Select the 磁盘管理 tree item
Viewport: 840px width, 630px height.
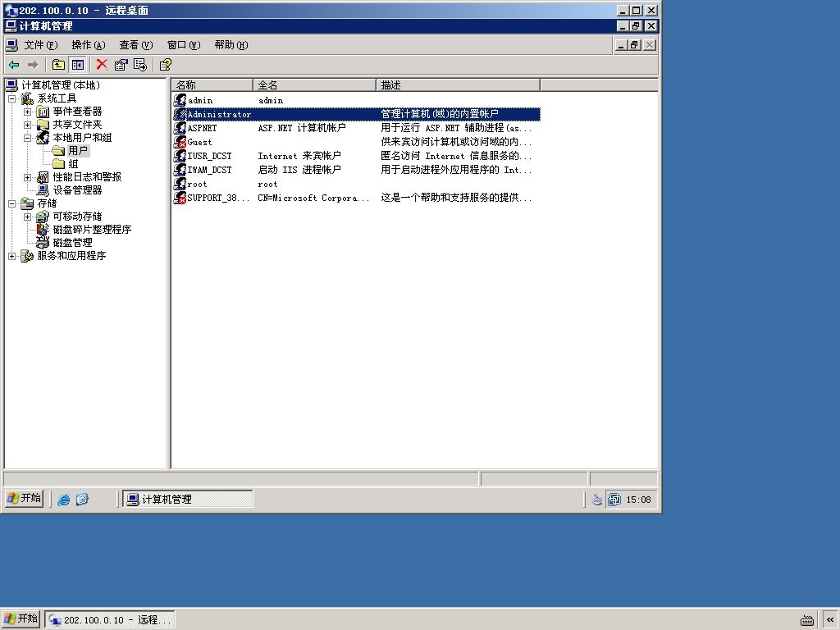click(72, 242)
